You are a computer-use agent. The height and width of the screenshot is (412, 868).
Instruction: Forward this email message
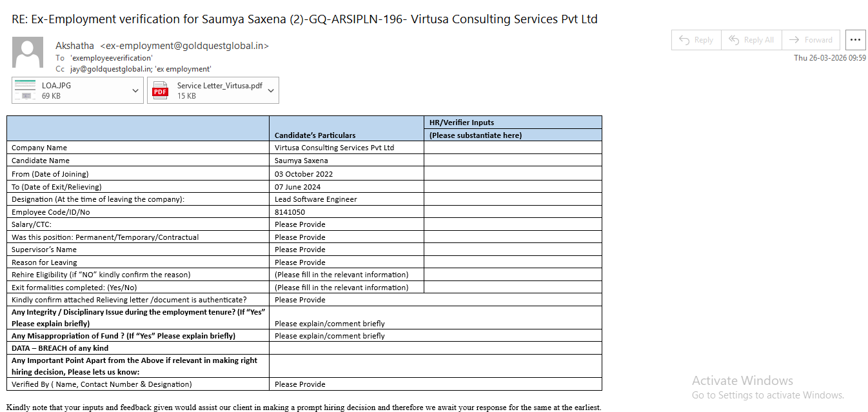coord(811,40)
